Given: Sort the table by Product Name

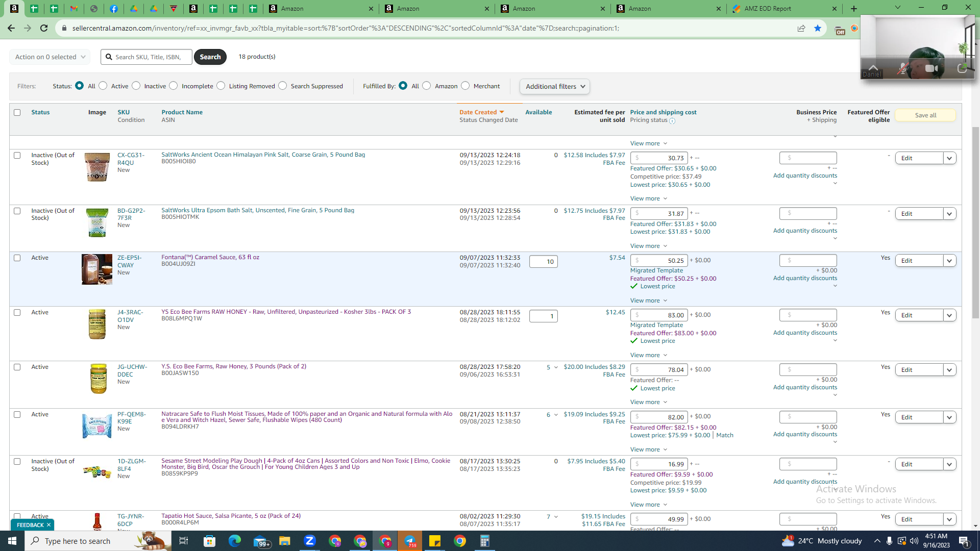Looking at the screenshot, I should tap(182, 112).
